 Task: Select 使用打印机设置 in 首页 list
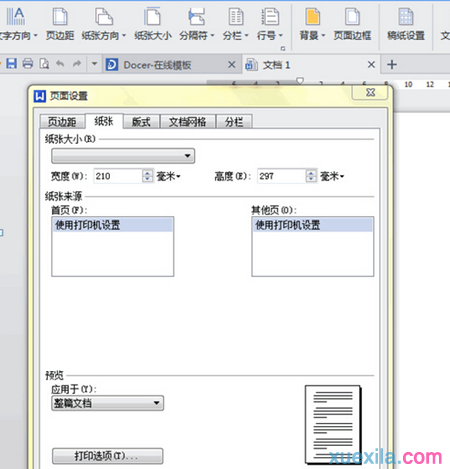(x=113, y=225)
